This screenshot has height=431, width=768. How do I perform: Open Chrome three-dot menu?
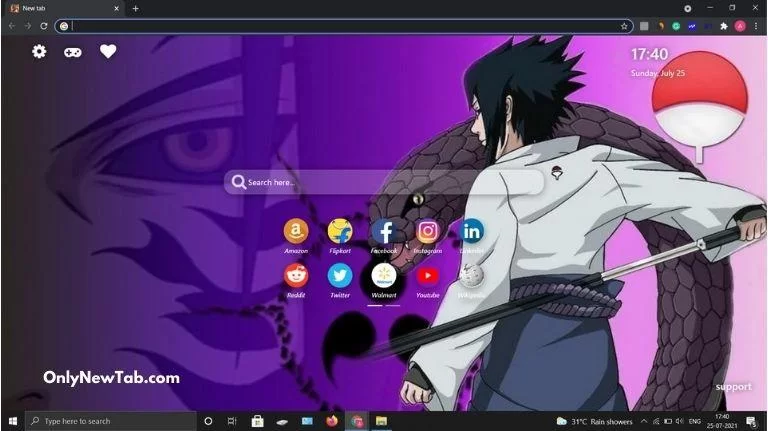click(756, 26)
